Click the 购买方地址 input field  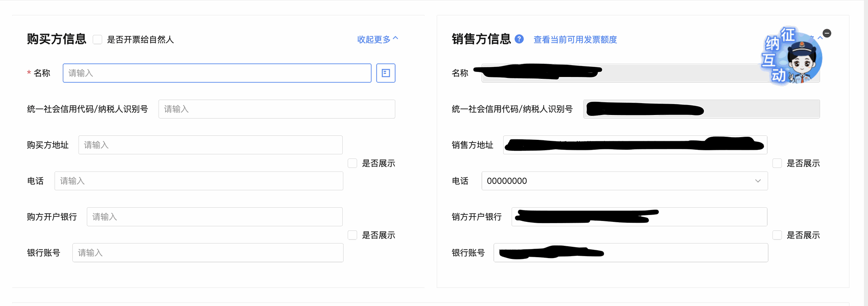pyautogui.click(x=210, y=145)
